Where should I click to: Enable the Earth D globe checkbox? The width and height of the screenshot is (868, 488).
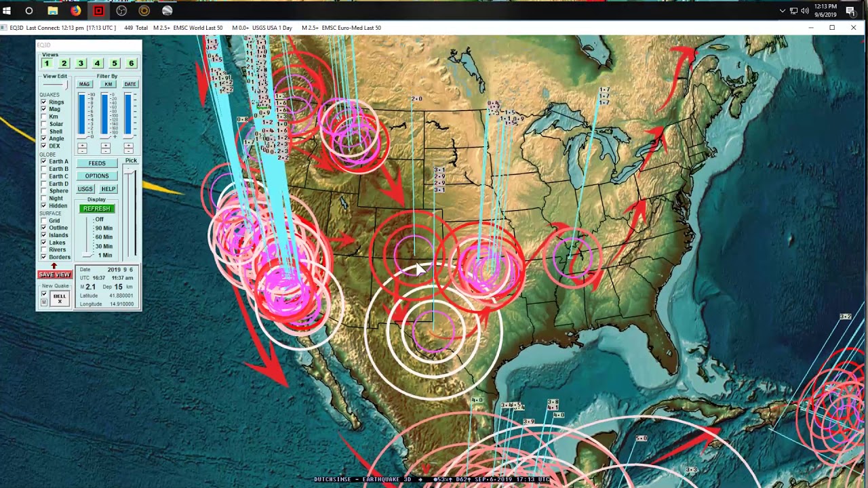(x=43, y=184)
